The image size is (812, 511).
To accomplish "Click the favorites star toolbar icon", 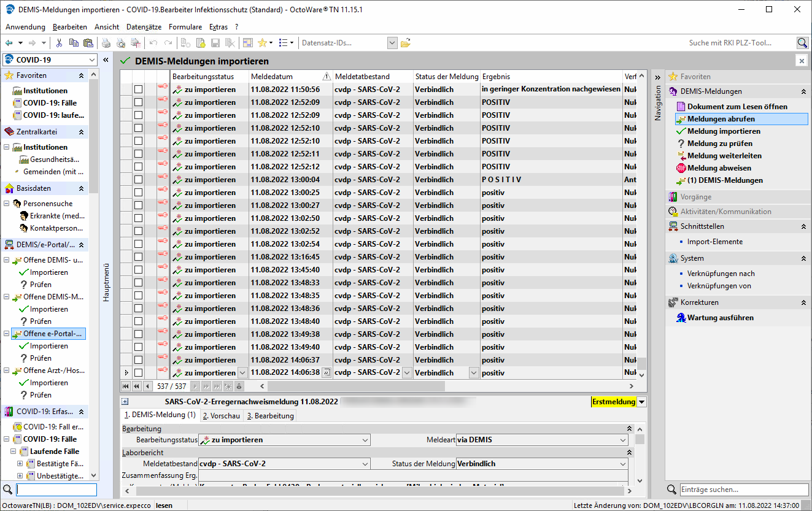I will 262,43.
